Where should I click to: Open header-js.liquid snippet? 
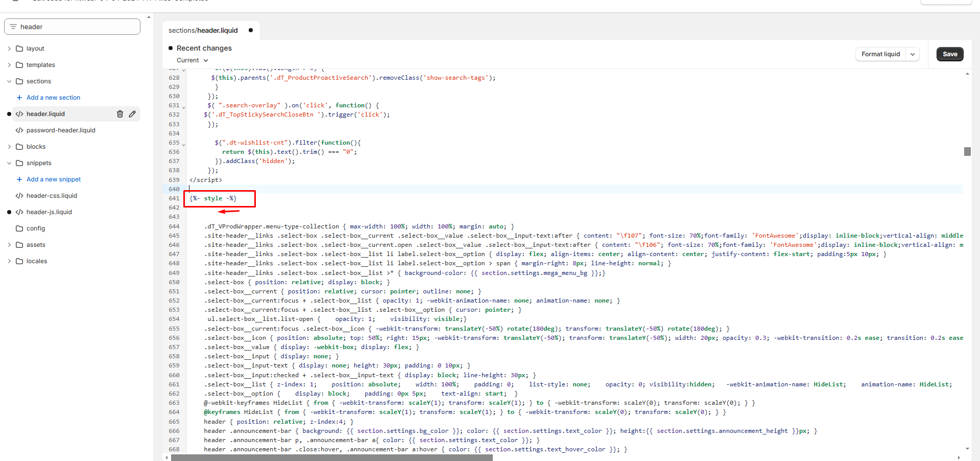49,212
